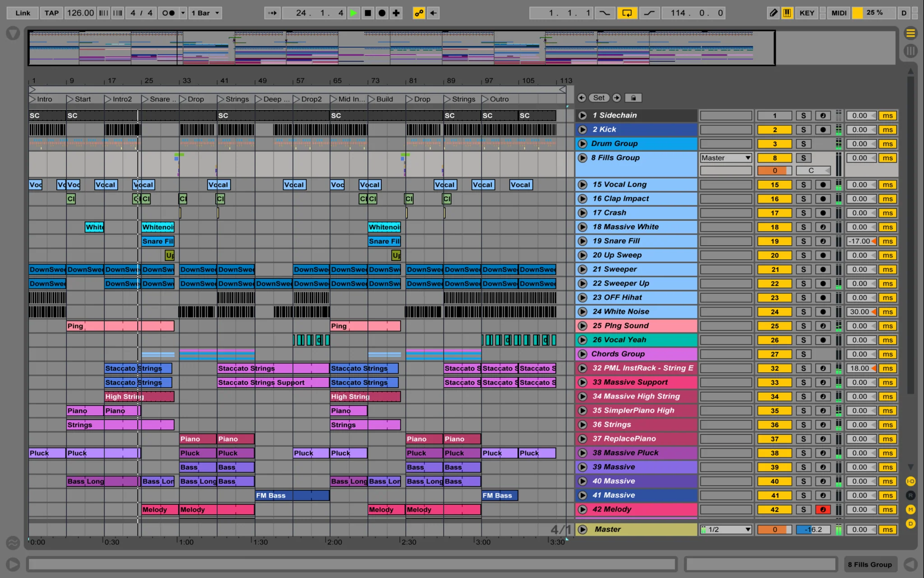Click the Set locator button
924x578 pixels.
599,98
